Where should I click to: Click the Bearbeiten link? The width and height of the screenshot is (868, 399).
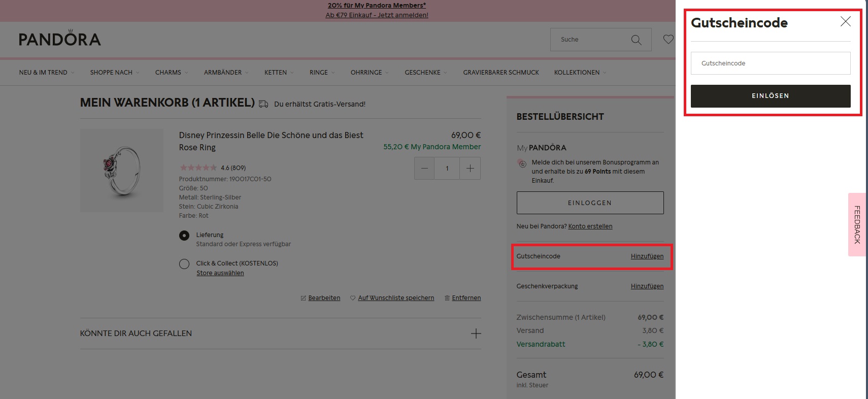point(324,298)
